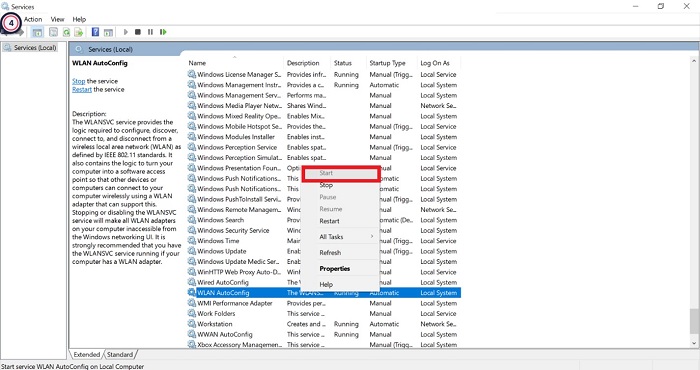This screenshot has height=370, width=700.
Task: Click the Stop the service link
Action: click(79, 81)
